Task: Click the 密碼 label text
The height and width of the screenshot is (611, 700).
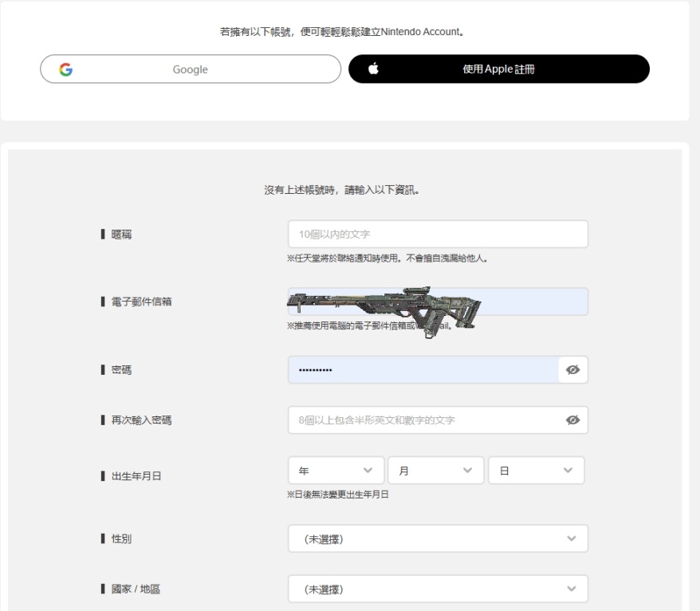Action: coord(121,370)
